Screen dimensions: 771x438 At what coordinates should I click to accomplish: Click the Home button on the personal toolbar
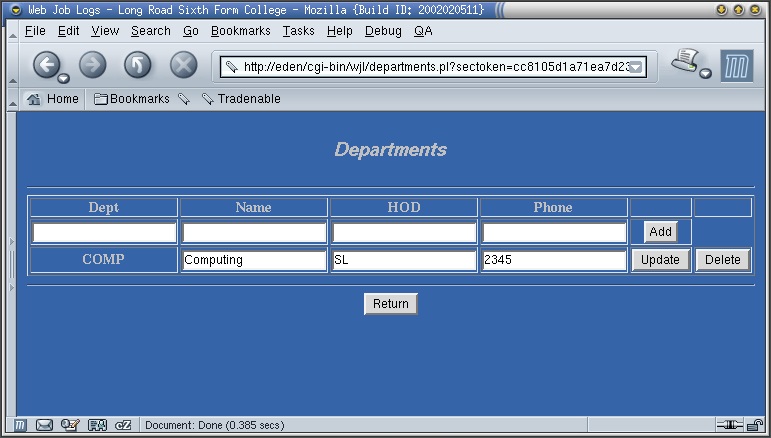[53, 99]
